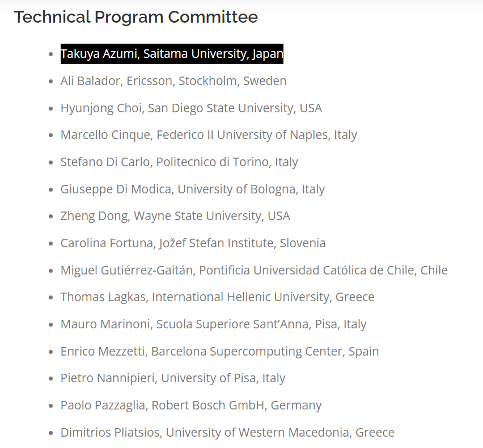Click Enrico Mezzetti, Barcelona Supercomputing Center
The image size is (483, 448).
tap(219, 351)
